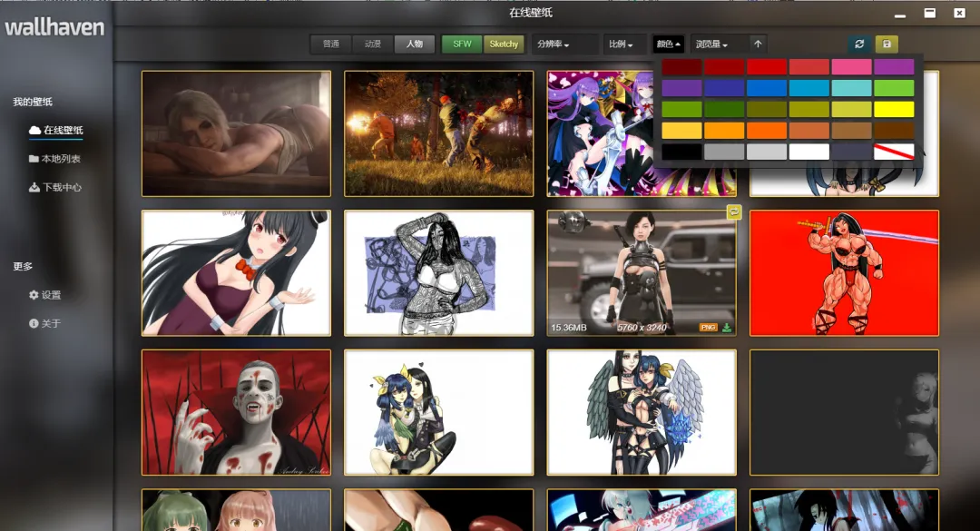Open the red muscular warrior thumbnail
Screen dimensions: 980x531
coord(844,272)
